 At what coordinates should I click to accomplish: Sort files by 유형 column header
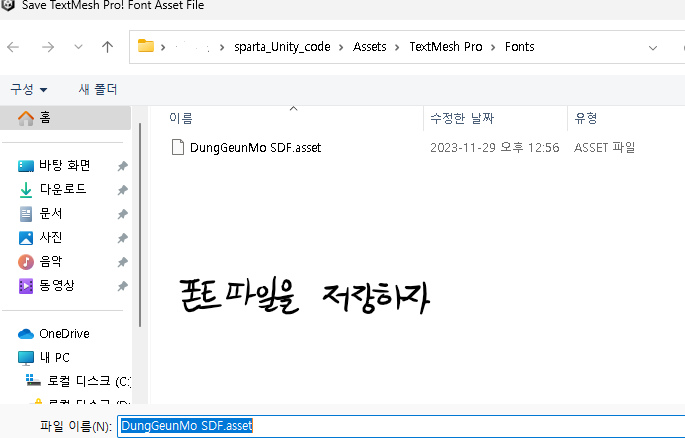(586, 118)
